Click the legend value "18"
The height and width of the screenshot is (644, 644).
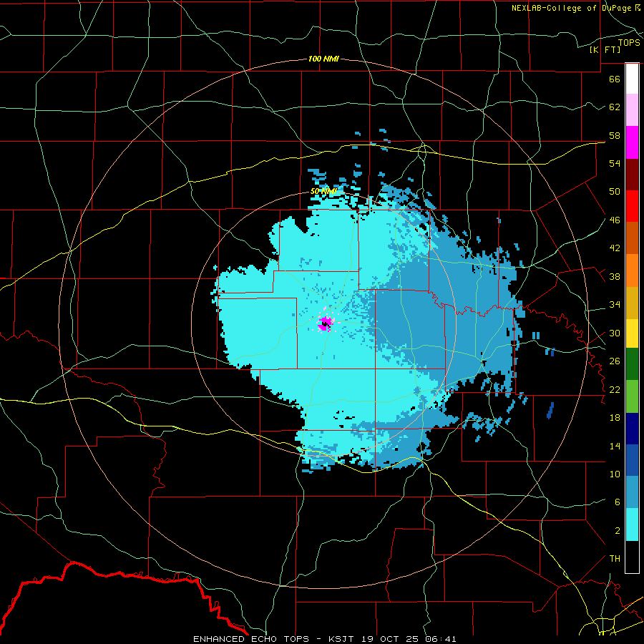[615, 418]
